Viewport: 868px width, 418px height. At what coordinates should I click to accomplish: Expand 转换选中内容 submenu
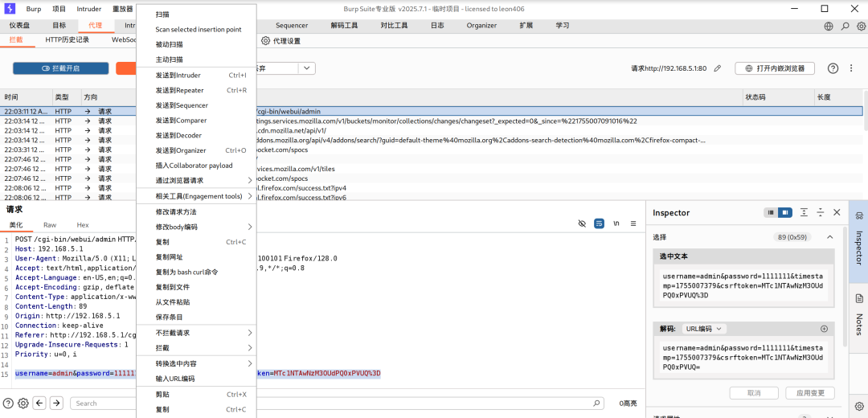tap(197, 364)
